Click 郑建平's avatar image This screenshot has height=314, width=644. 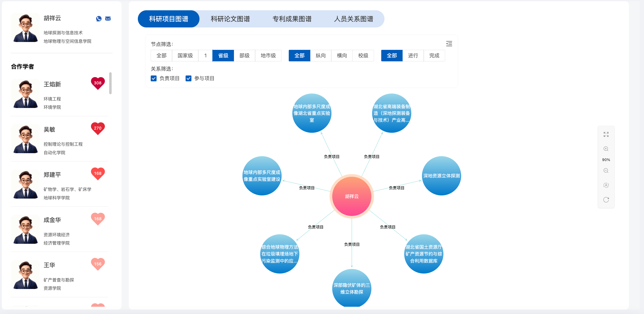[26, 184]
